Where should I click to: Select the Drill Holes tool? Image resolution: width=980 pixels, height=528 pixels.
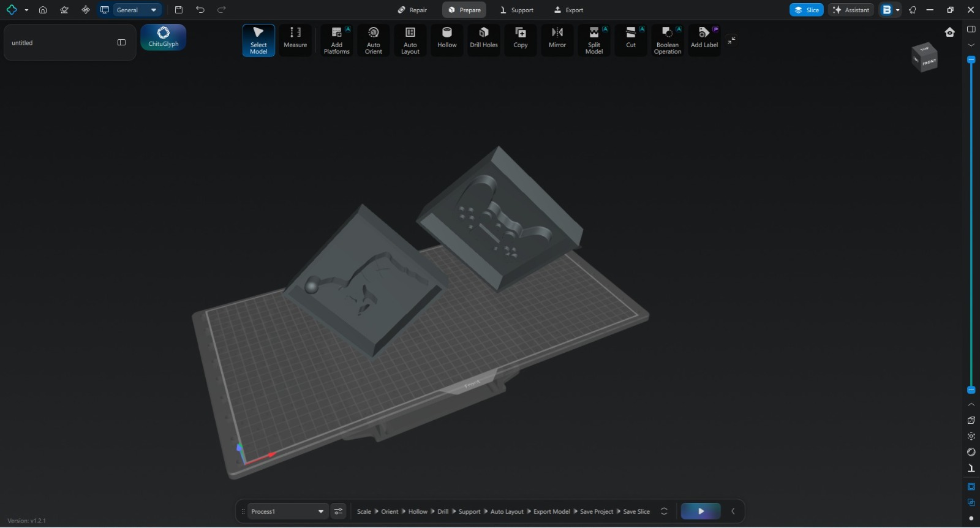click(x=484, y=40)
